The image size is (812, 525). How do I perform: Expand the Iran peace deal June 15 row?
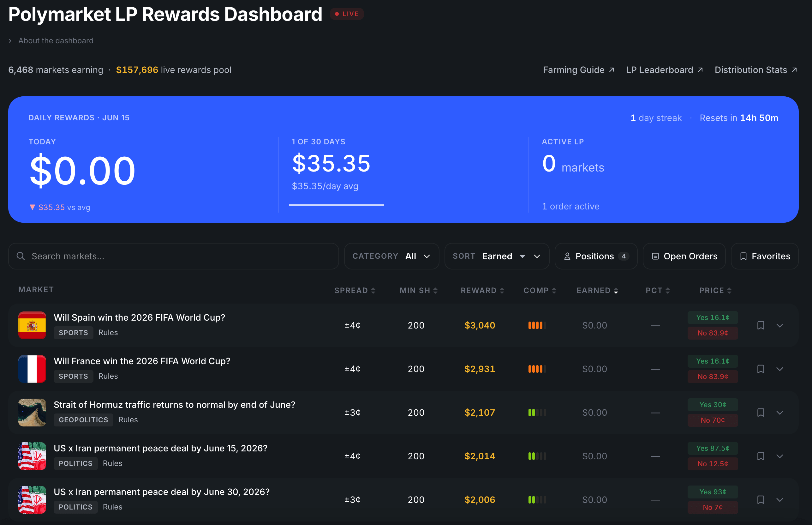click(779, 456)
